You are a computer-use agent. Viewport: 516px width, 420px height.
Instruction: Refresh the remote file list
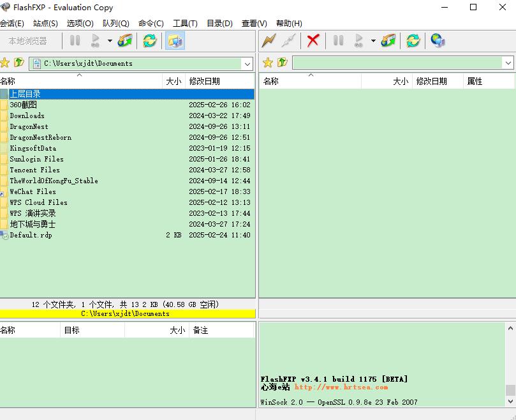point(413,40)
